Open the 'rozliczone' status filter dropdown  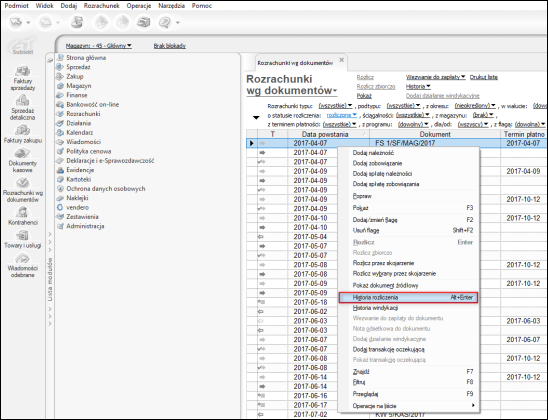click(x=341, y=115)
